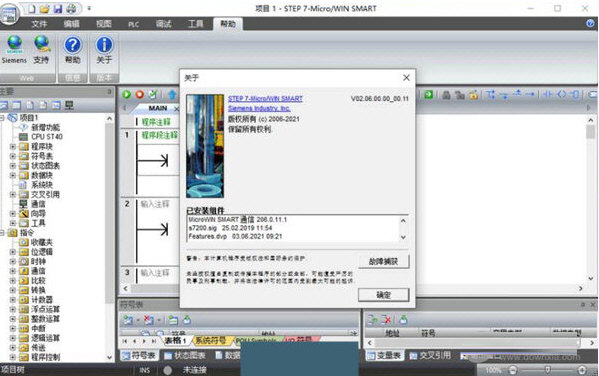Click the Save floppy icon in quick access bar

tap(58, 8)
